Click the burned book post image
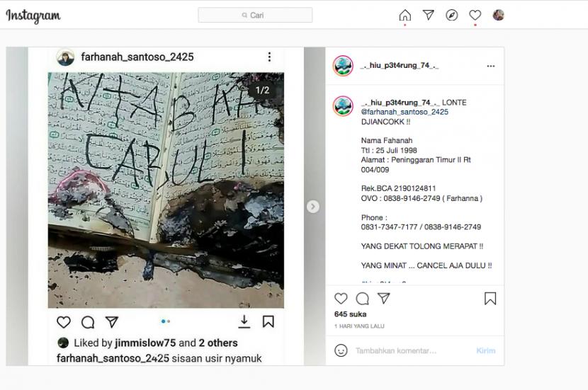This screenshot has width=588, height=390. point(166,190)
